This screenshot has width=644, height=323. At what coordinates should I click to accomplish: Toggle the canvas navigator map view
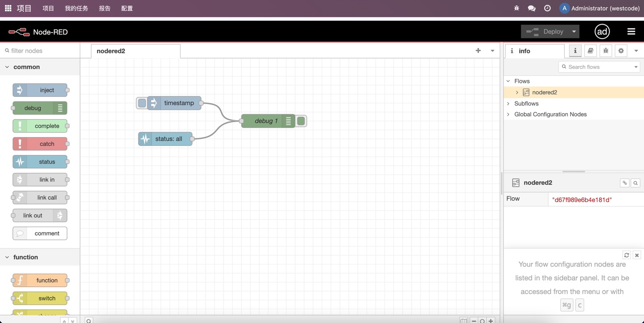point(464,320)
